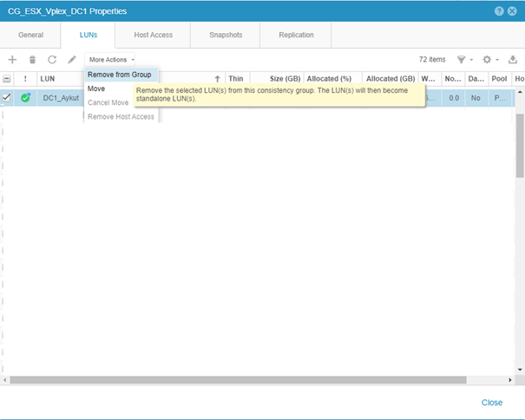Sort by Allocated (GB) column header
Image resolution: width=525 pixels, height=420 pixels.
[390, 79]
